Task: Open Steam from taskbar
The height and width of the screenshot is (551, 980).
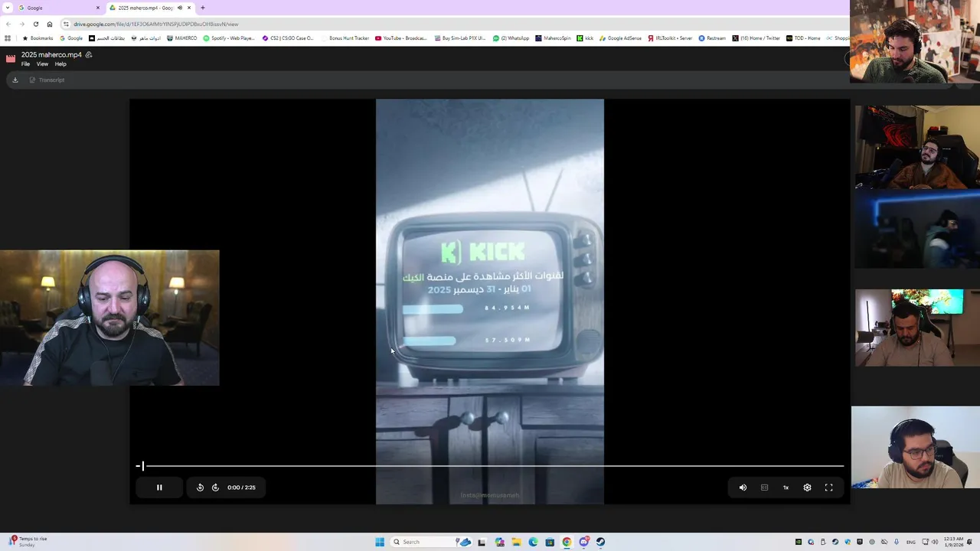Action: coord(600,542)
